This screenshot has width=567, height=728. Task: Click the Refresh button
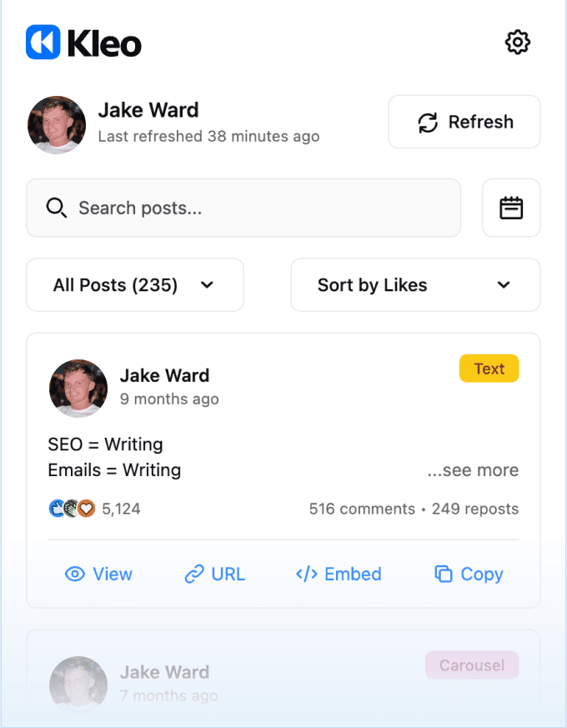[x=464, y=122]
